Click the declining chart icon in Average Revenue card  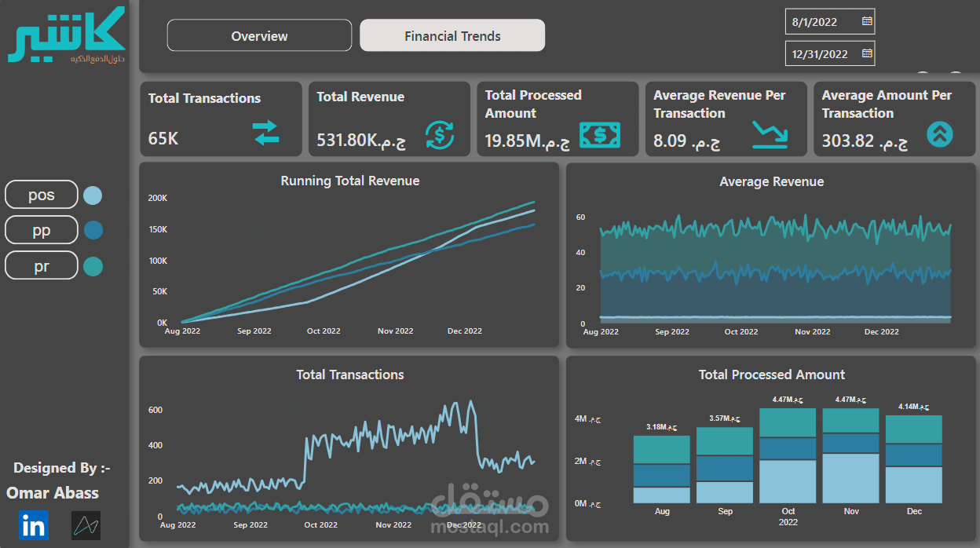(x=770, y=135)
